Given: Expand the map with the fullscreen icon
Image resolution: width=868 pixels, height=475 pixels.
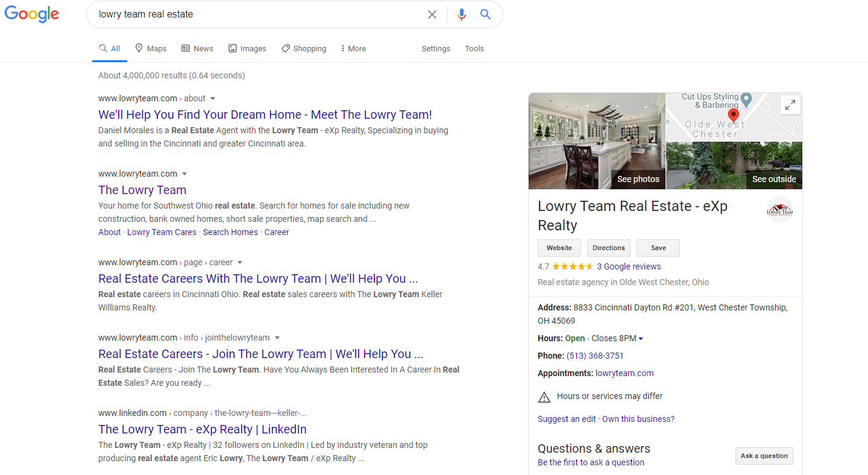Looking at the screenshot, I should coord(790,105).
